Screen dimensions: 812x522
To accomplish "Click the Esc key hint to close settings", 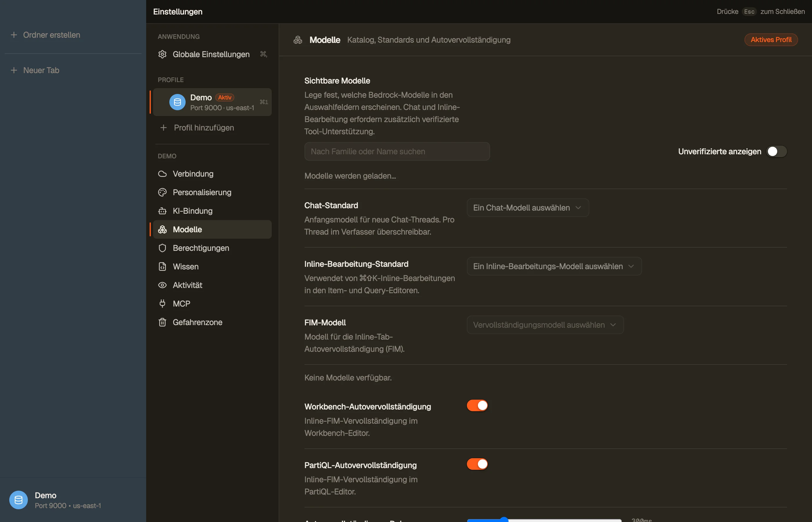I will tap(749, 12).
